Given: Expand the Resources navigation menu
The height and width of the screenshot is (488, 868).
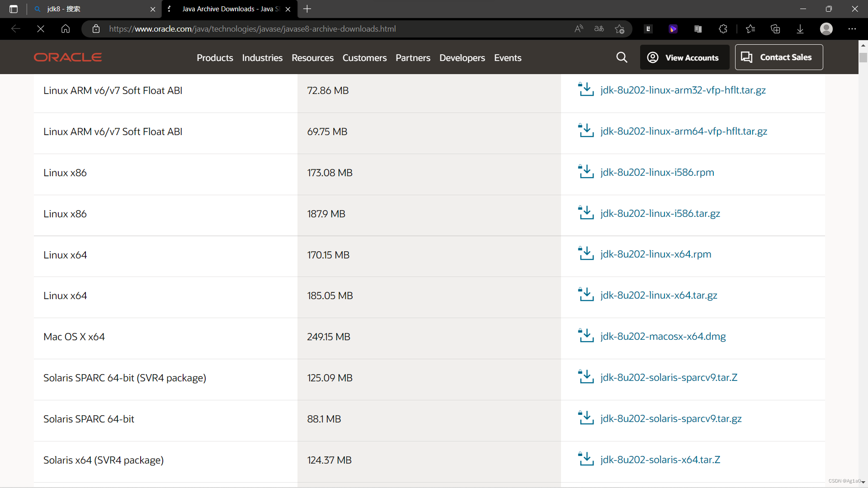Looking at the screenshot, I should (312, 58).
